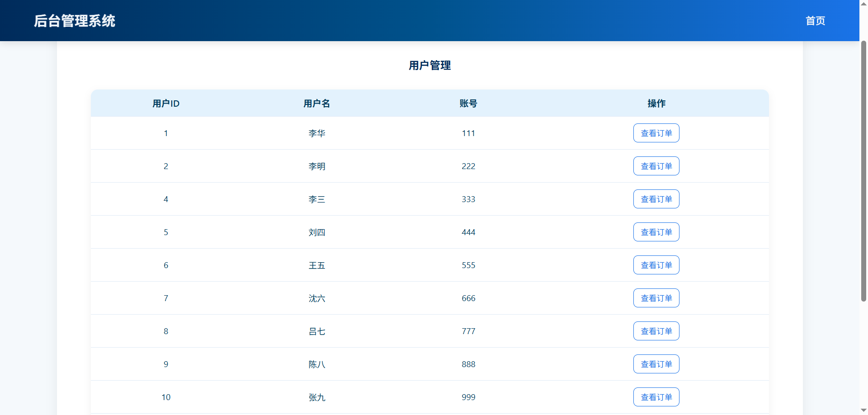The width and height of the screenshot is (868, 415).
Task: Click user ID 2 in 李明's row
Action: 166,166
